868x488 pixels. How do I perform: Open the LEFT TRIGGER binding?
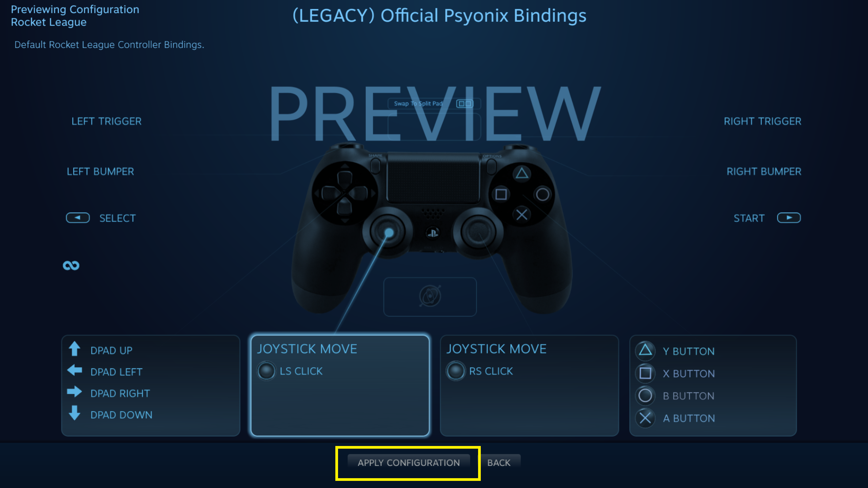click(x=106, y=121)
